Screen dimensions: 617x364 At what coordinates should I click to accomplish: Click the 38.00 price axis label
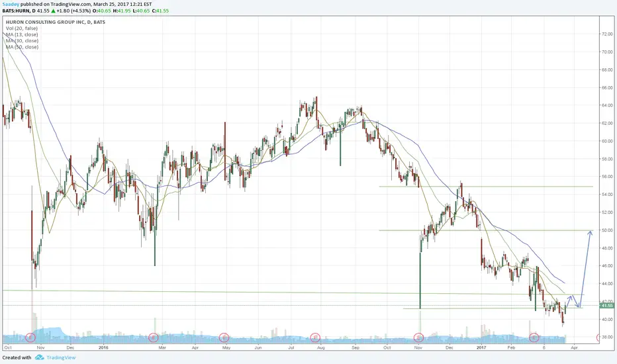click(607, 338)
